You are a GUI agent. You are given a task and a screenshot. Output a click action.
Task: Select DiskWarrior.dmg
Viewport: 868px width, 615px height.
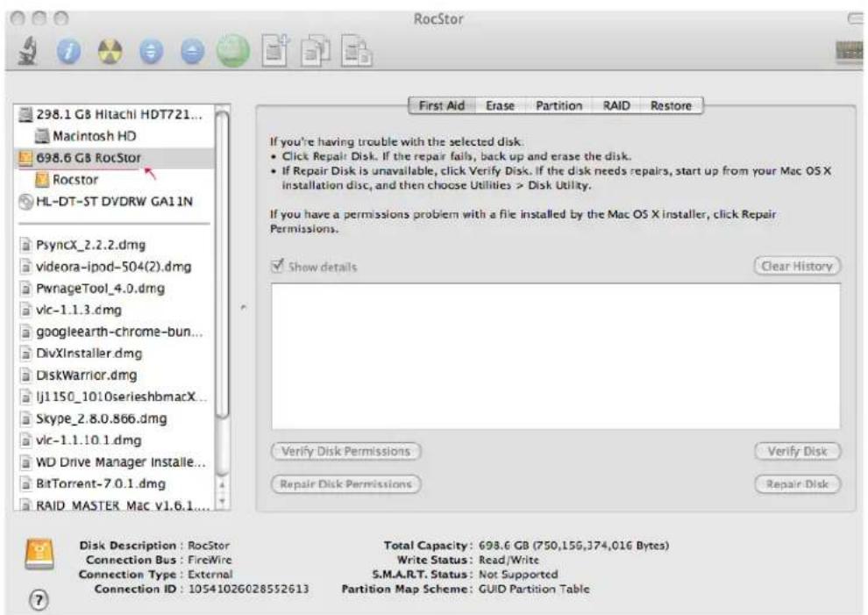coord(113,375)
